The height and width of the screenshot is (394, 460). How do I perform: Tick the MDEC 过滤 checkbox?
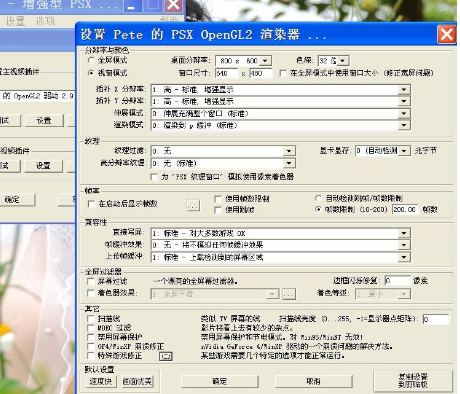point(90,327)
